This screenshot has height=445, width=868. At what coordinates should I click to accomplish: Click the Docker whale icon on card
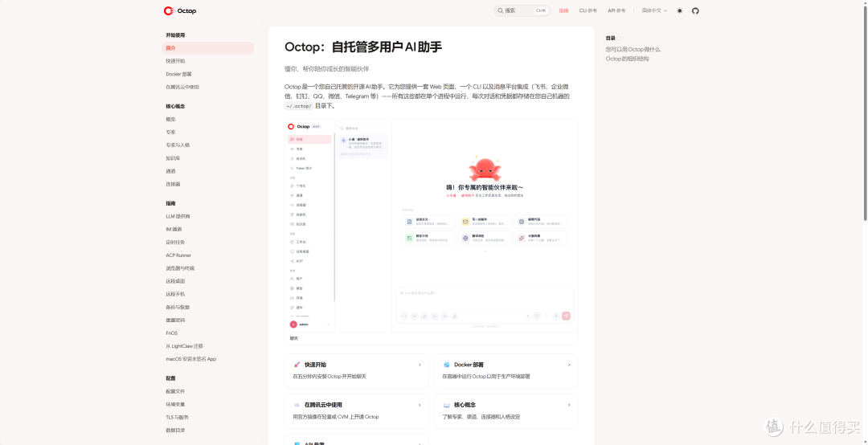click(x=446, y=365)
